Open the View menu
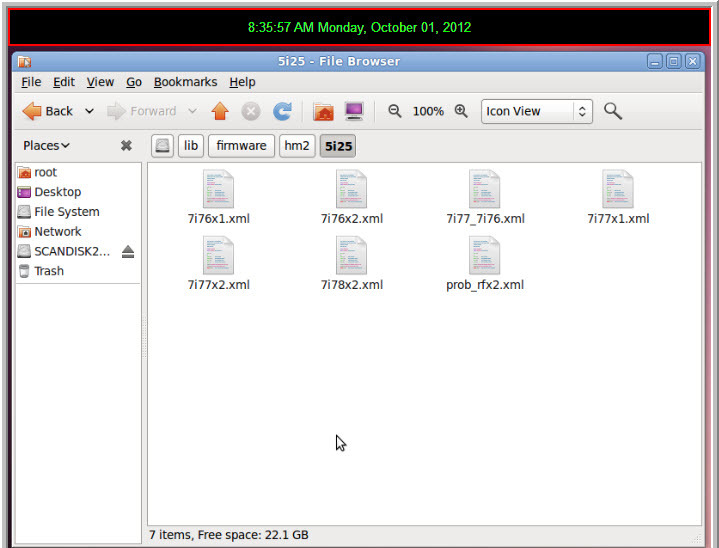The height and width of the screenshot is (548, 719). (100, 82)
